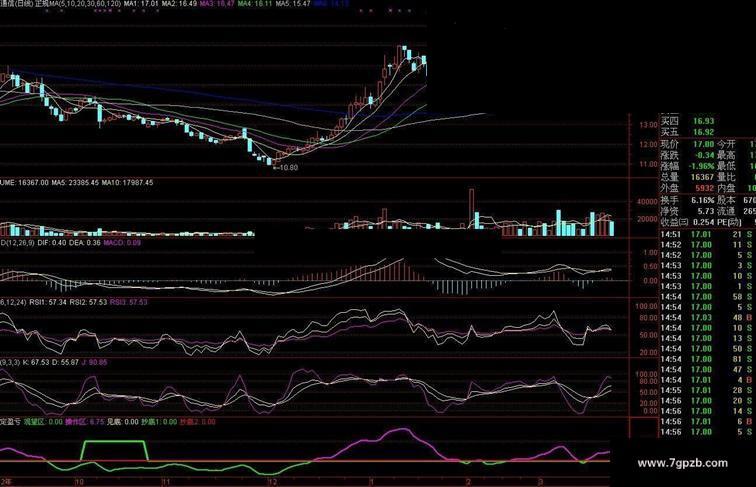756x487 pixels.
Task: Click the MA5: 15.47 indicator value
Action: click(293, 3)
